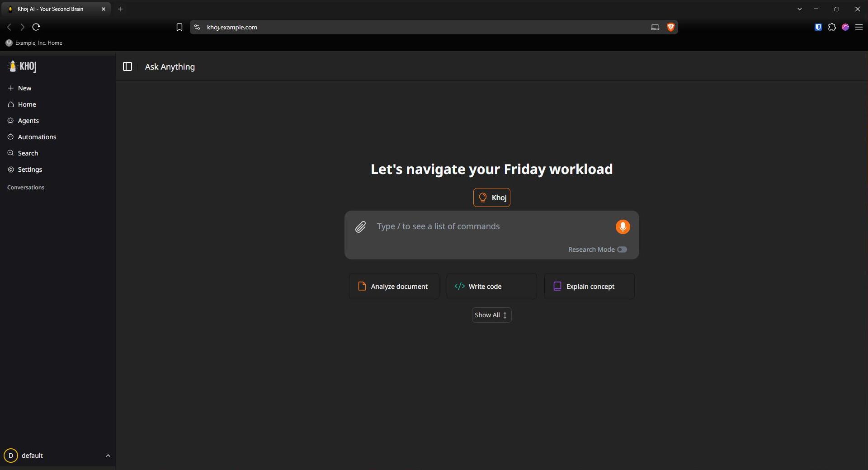Click the chat message input field
The height and width of the screenshot is (470, 868).
click(492, 226)
